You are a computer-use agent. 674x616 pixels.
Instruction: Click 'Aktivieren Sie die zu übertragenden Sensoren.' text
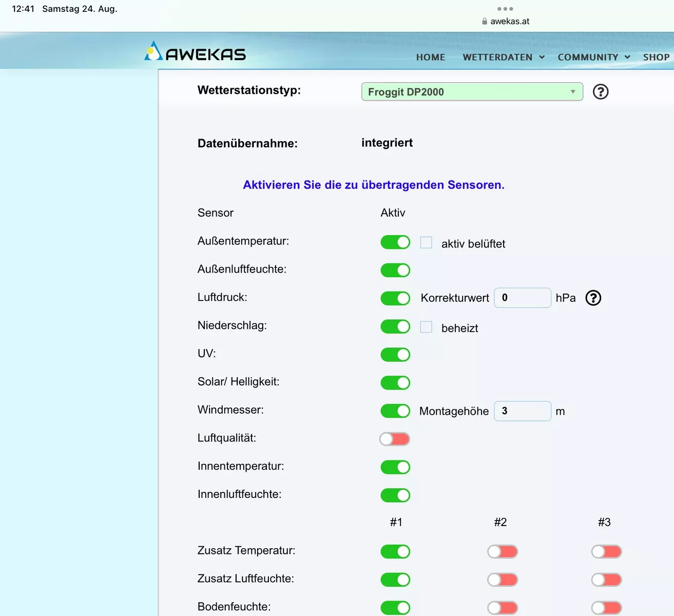(x=374, y=185)
